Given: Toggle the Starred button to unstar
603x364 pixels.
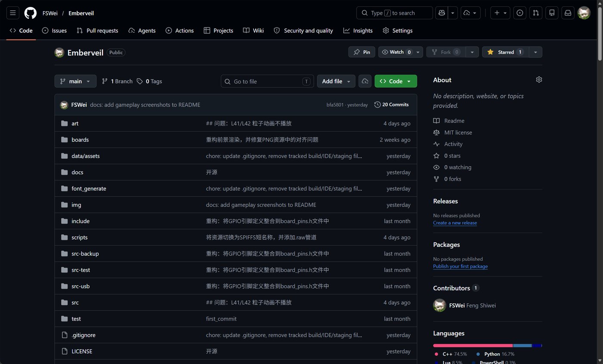Looking at the screenshot, I should 505,52.
